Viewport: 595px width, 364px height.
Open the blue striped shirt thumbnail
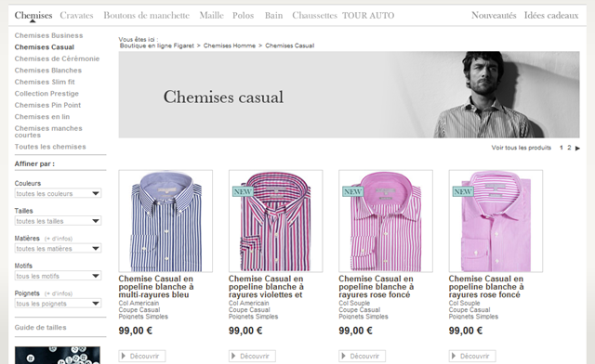click(x=165, y=221)
